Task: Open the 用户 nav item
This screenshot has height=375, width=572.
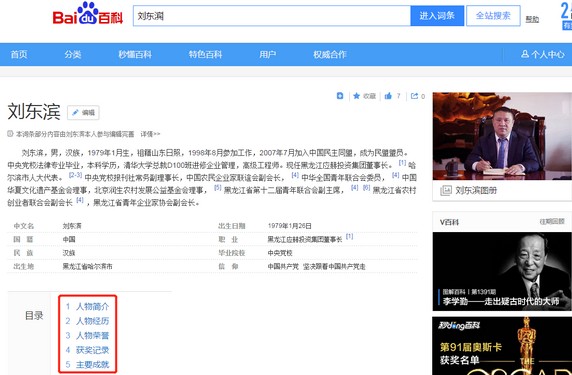Action: pos(267,55)
